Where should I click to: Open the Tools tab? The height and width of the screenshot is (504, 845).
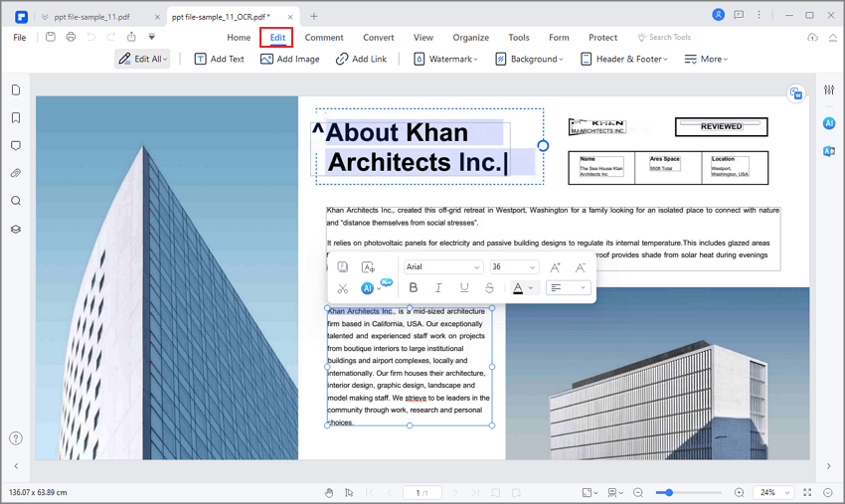point(518,37)
